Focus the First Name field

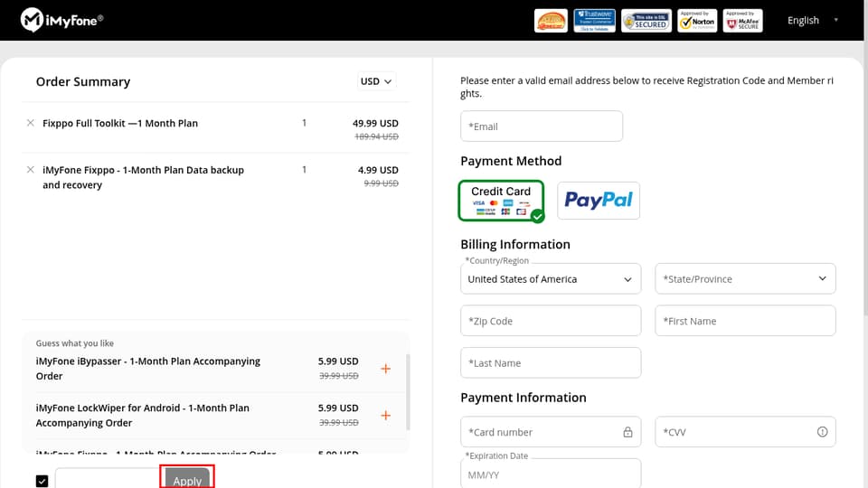tap(745, 321)
